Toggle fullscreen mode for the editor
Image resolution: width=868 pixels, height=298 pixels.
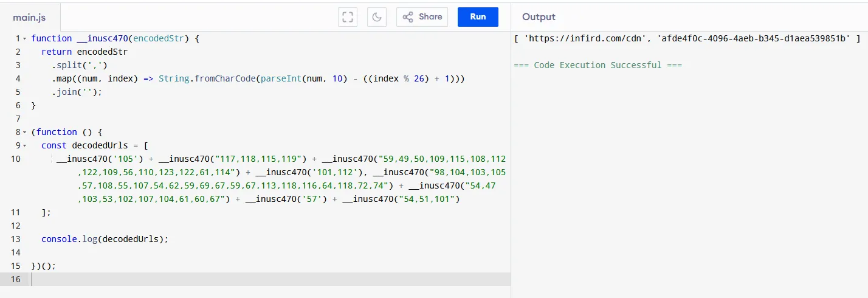tap(348, 17)
